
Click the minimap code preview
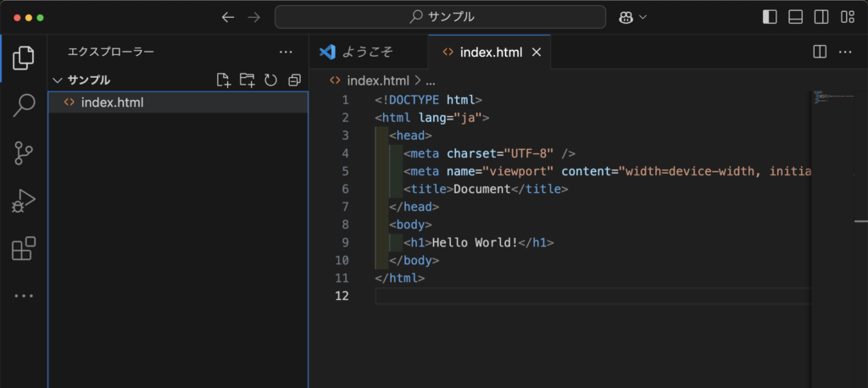pos(835,97)
